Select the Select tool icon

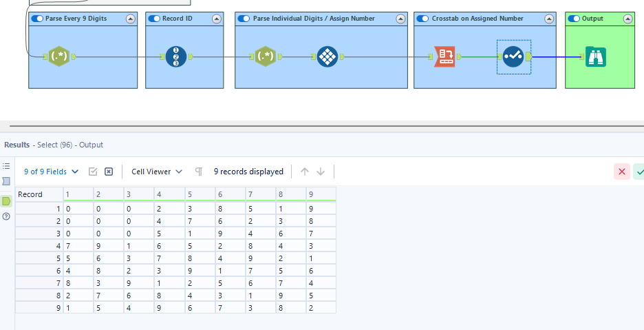coord(513,56)
